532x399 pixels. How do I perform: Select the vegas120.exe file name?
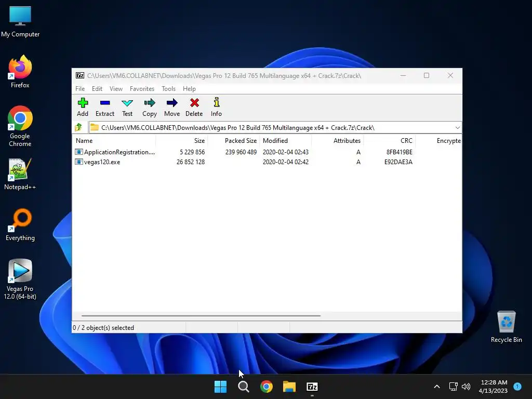point(102,162)
